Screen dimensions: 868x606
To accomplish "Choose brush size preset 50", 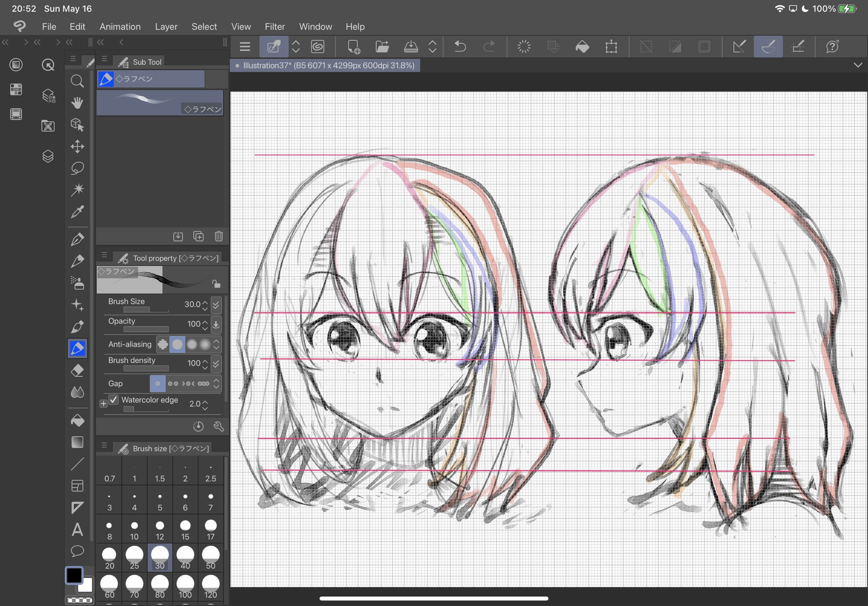I will [x=211, y=558].
